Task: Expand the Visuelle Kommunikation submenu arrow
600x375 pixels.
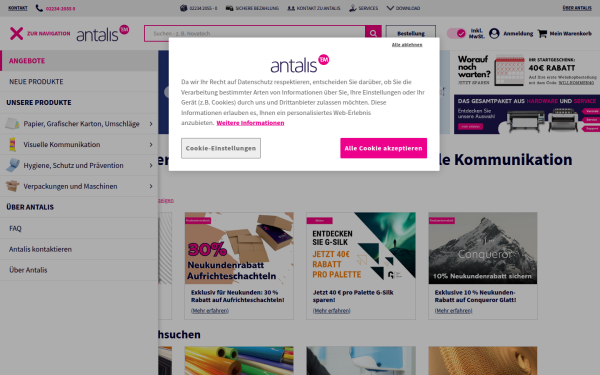Action: tap(151, 145)
